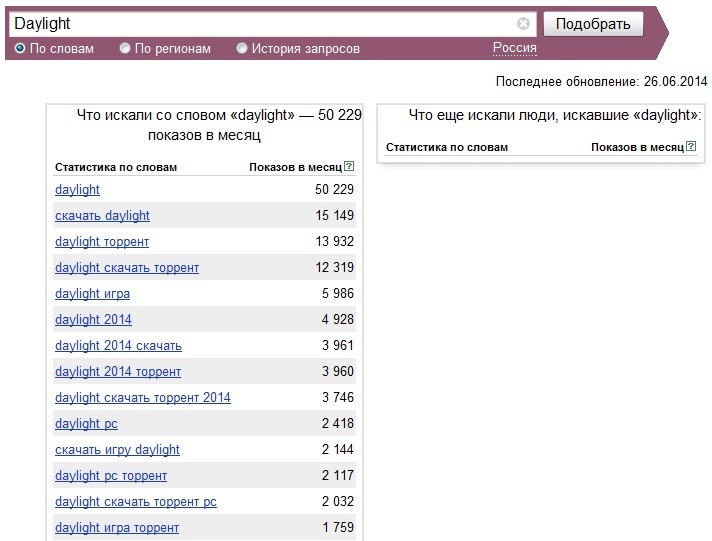Click heading 'Что искали со словом «daylight»'

(x=186, y=115)
